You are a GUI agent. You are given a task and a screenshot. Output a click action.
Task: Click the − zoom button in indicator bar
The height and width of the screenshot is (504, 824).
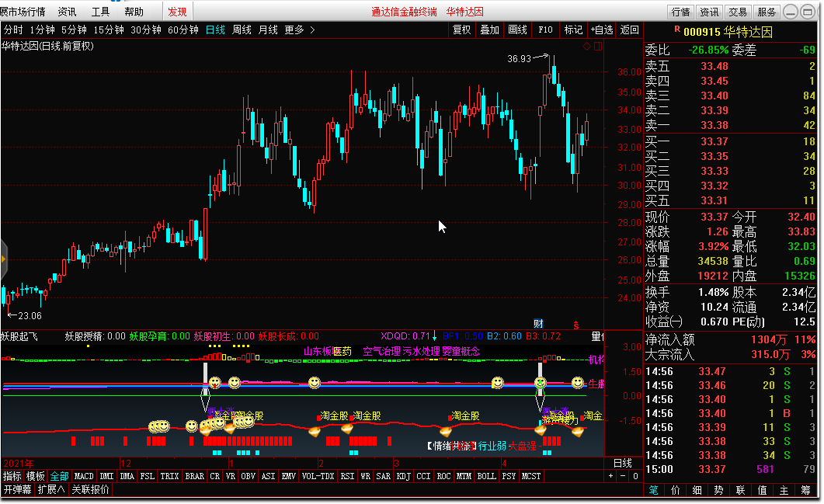click(x=623, y=476)
